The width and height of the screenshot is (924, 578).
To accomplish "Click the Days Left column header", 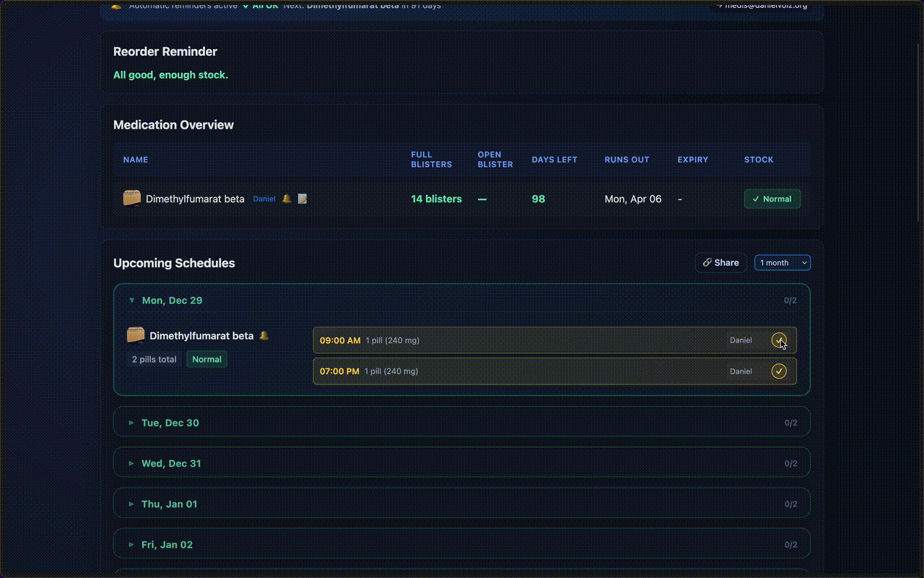I will click(x=554, y=160).
